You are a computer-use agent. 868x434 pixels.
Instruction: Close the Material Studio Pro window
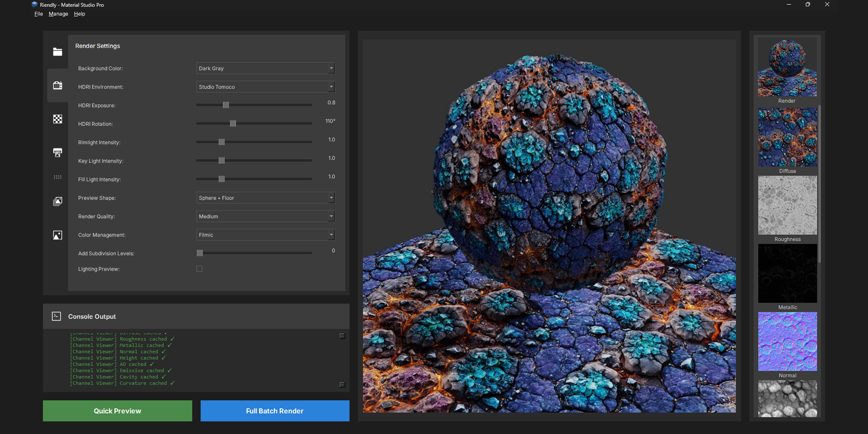[827, 4]
